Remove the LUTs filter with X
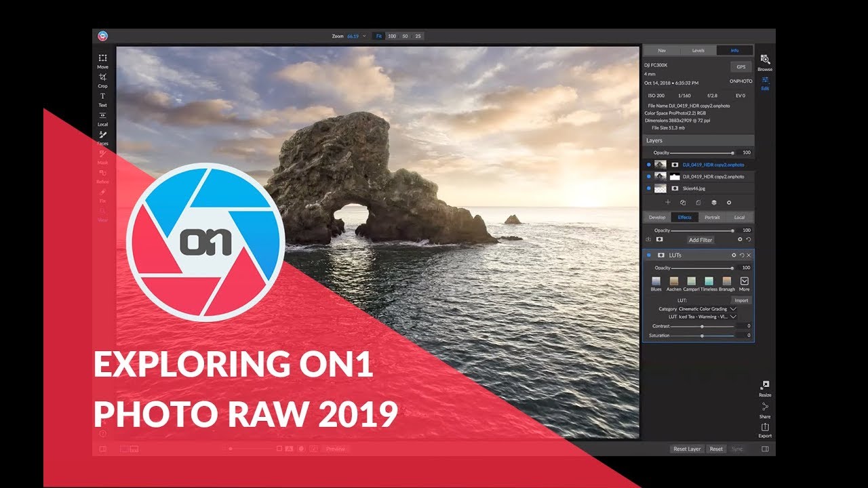Screen dimensions: 868x488 coord(749,256)
